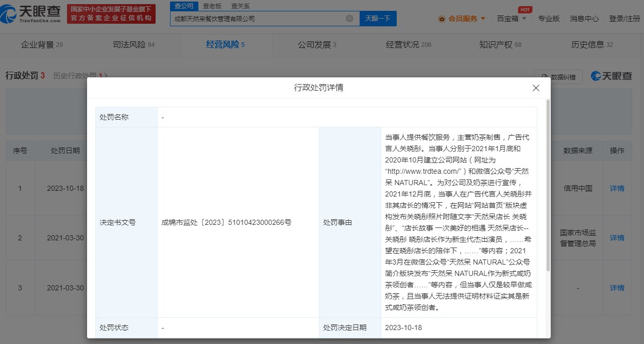Click the 处罚决定日期 value 2023-10-18
This screenshot has width=644, height=344.
[403, 327]
